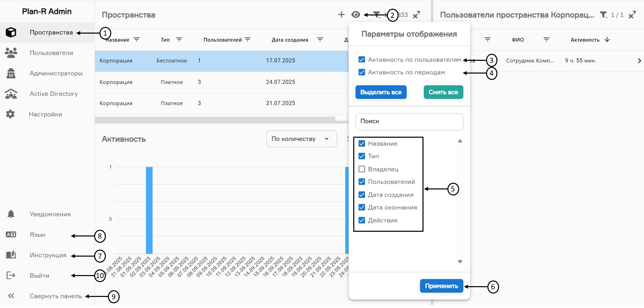
Task: Click the filter icon next to Название column
Action: pos(136,40)
